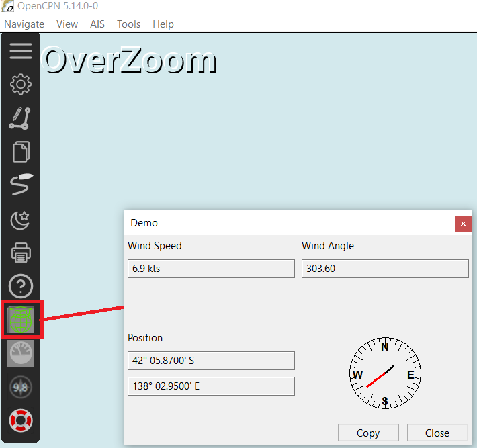Click the Close button in Demo dialog
Image resolution: width=477 pixels, height=448 pixels.
pos(437,433)
